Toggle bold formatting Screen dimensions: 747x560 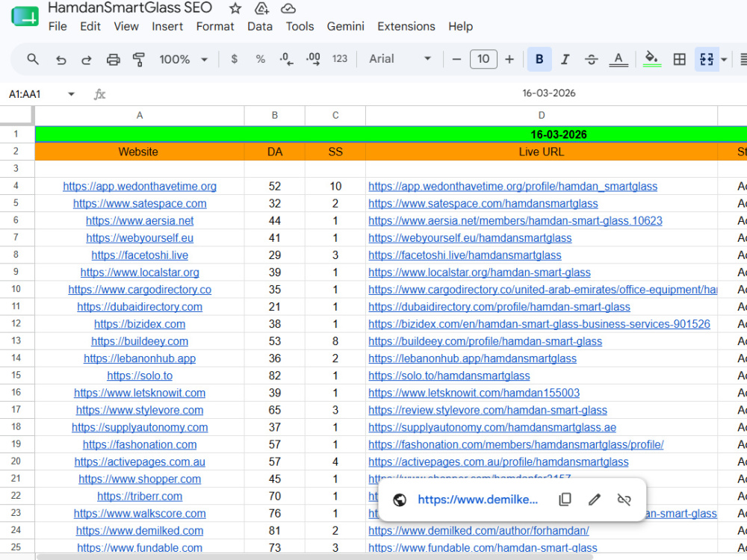[539, 59]
